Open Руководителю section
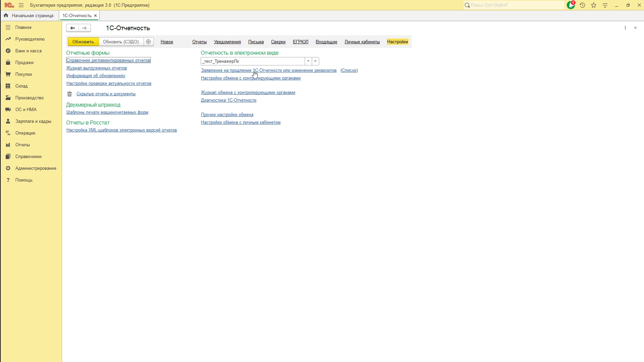This screenshot has width=644, height=362. (x=30, y=39)
